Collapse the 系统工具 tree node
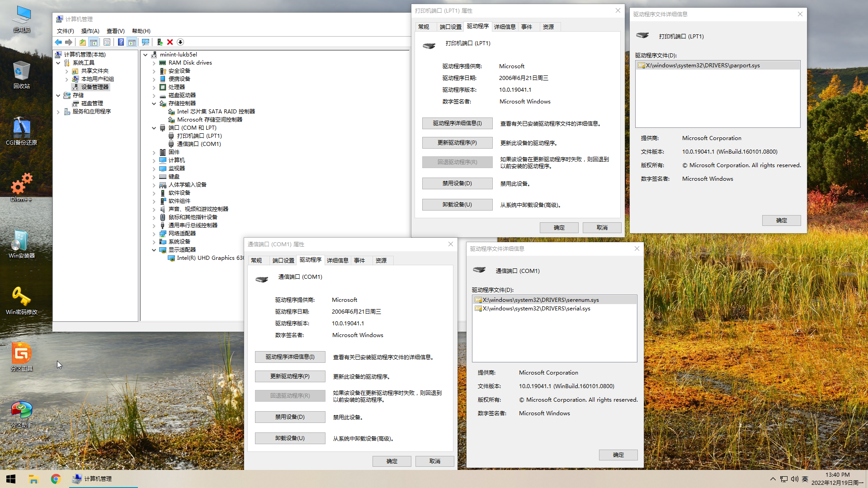Screen dimensions: 868x488 point(58,63)
